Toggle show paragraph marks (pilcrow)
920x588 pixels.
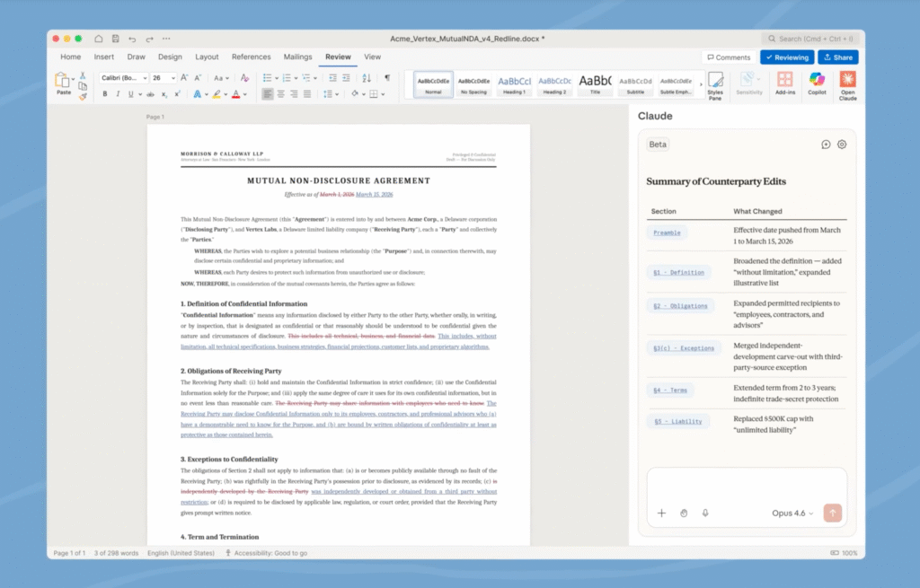[x=387, y=78]
